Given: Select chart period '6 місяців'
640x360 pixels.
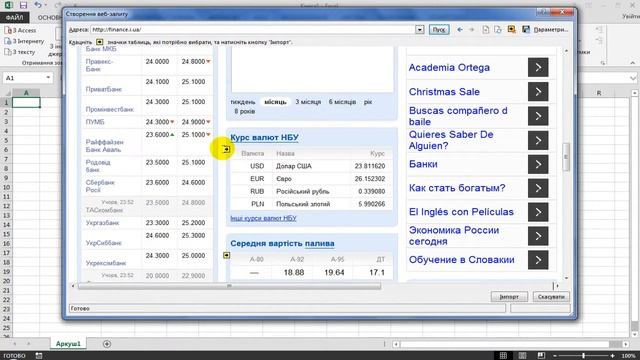Looking at the screenshot, I should (x=342, y=102).
